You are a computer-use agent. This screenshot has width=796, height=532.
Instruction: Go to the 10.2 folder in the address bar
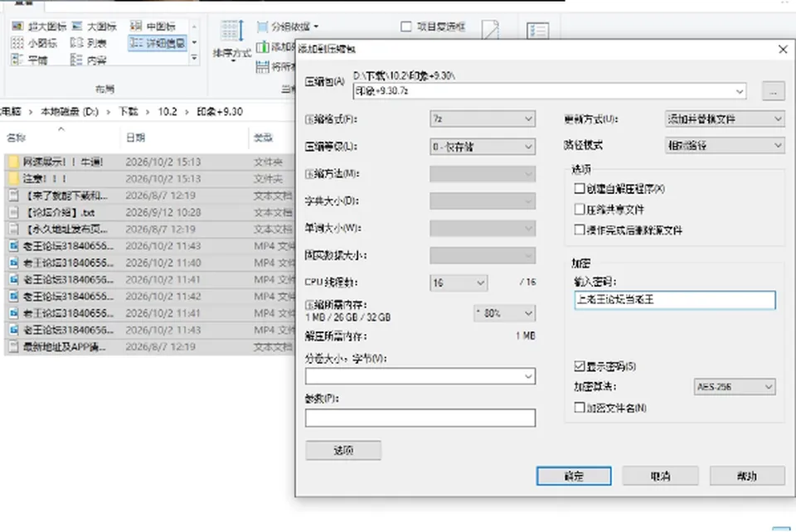(167, 112)
